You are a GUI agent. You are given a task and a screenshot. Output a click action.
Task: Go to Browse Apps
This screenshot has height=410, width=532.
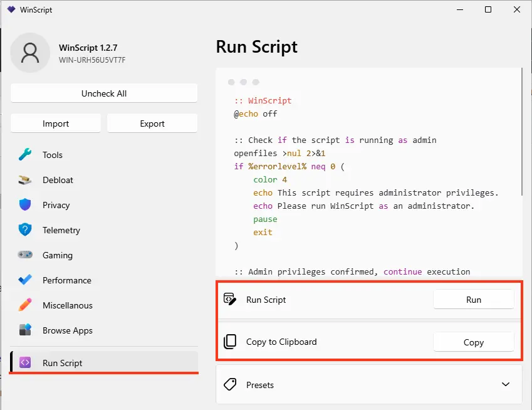(104, 330)
